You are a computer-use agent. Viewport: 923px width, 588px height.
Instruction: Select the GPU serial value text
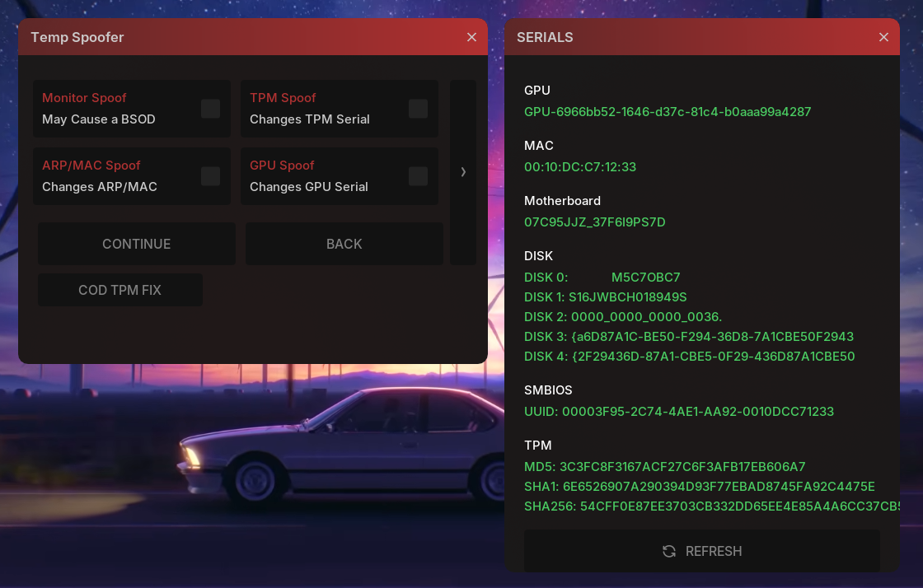(668, 112)
